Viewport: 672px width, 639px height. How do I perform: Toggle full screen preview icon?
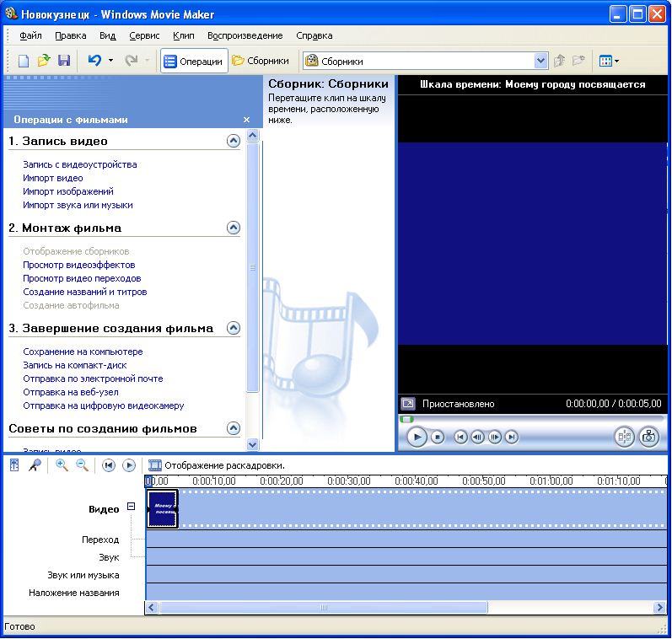(x=407, y=404)
